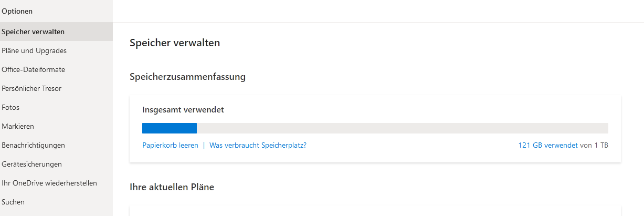Show Benachrichtigungen settings

pos(33,145)
